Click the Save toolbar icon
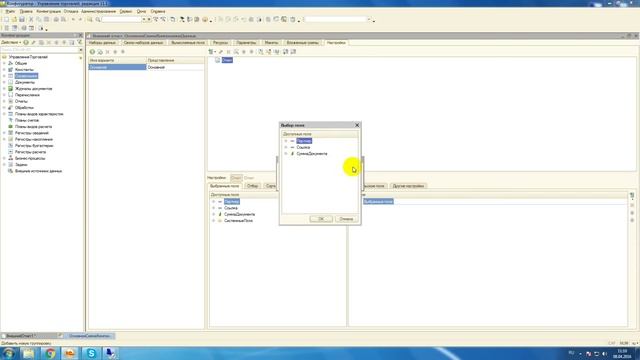Viewport: 640px width, 360px height. click(22, 20)
